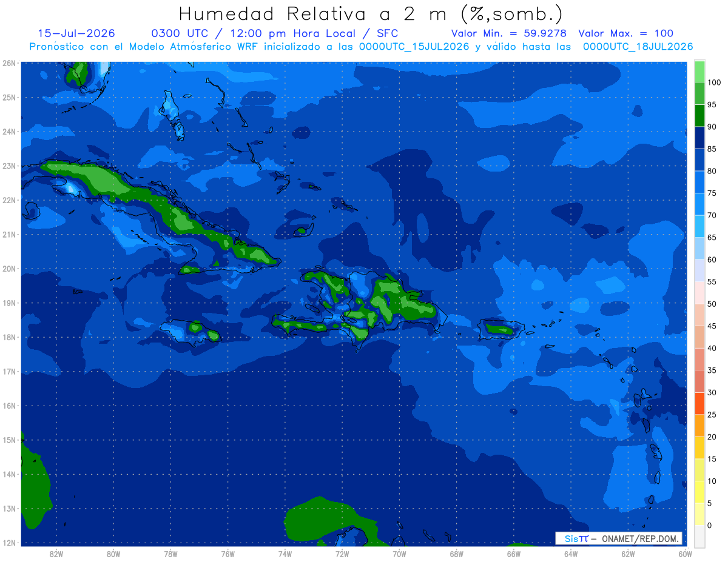Image resolution: width=728 pixels, height=562 pixels.
Task: Click the title 'Humedad Relativa a 2 m'
Action: [x=315, y=13]
